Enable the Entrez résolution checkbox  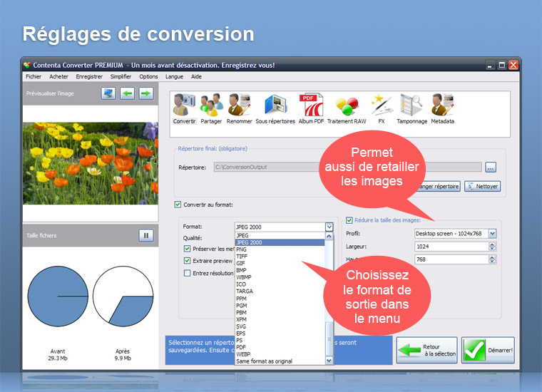click(187, 273)
